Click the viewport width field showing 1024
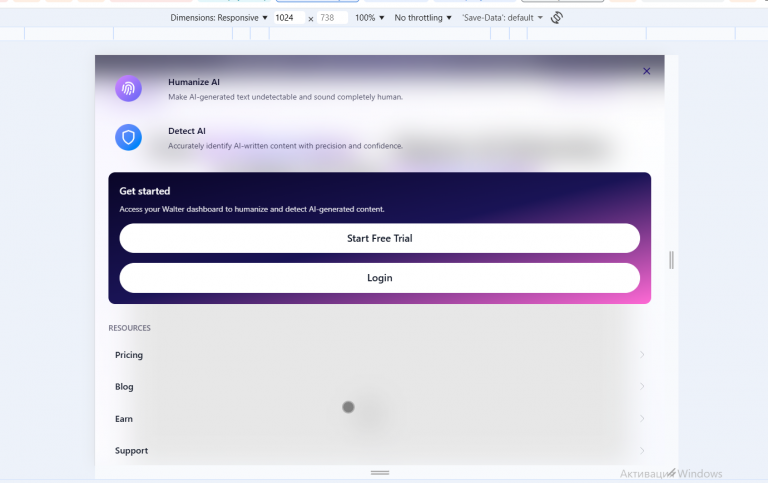The width and height of the screenshot is (768, 483). coord(289,18)
